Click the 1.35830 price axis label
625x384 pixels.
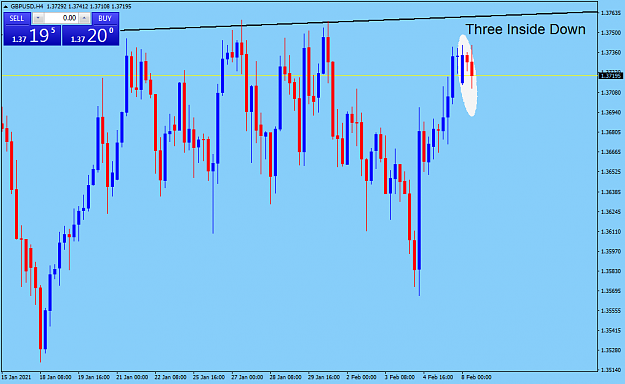[x=611, y=271]
